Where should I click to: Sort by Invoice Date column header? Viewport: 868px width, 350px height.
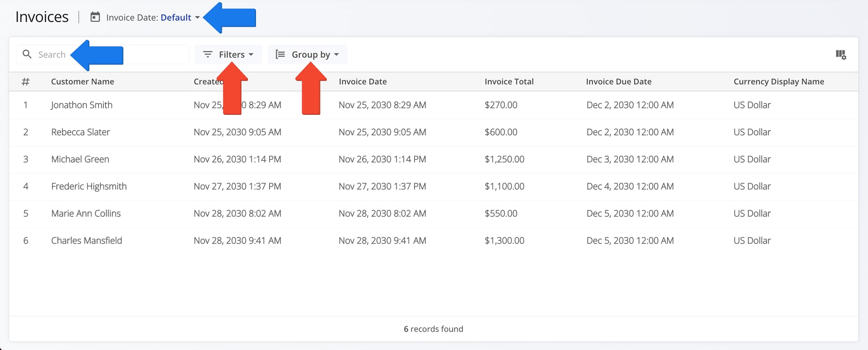(363, 81)
